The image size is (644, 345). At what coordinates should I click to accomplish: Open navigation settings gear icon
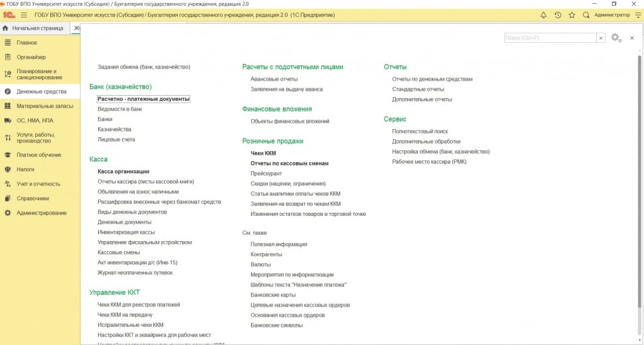point(616,38)
